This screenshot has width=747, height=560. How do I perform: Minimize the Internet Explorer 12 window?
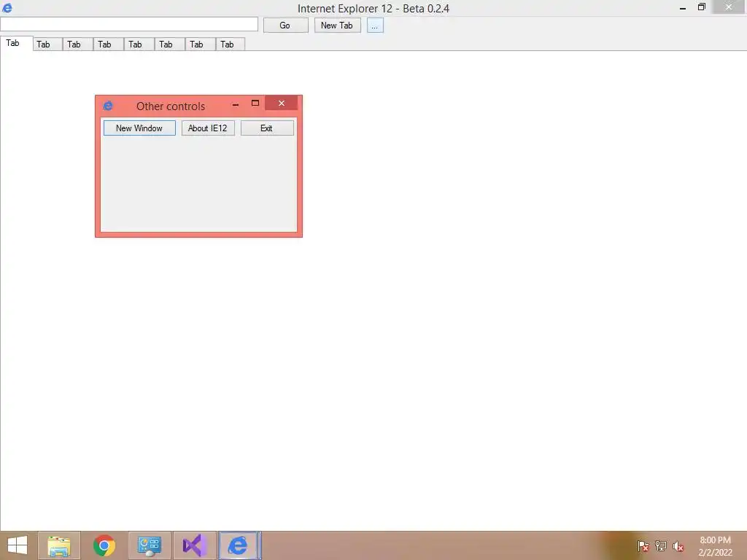[x=683, y=7]
